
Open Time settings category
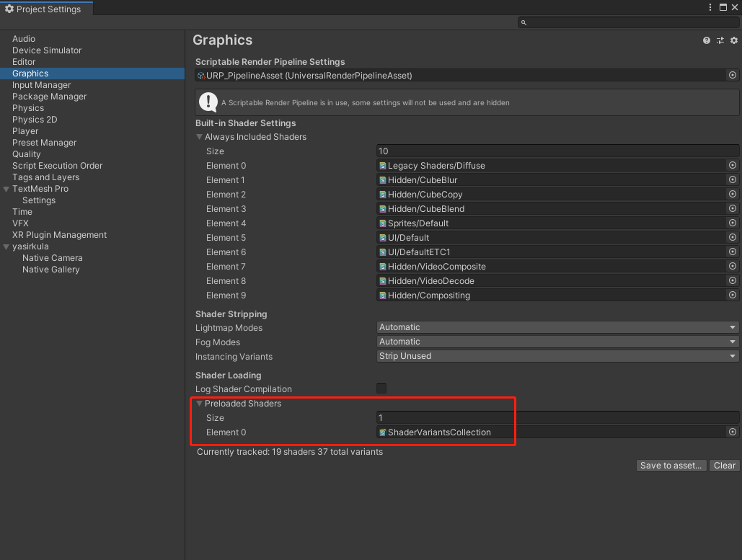22,212
